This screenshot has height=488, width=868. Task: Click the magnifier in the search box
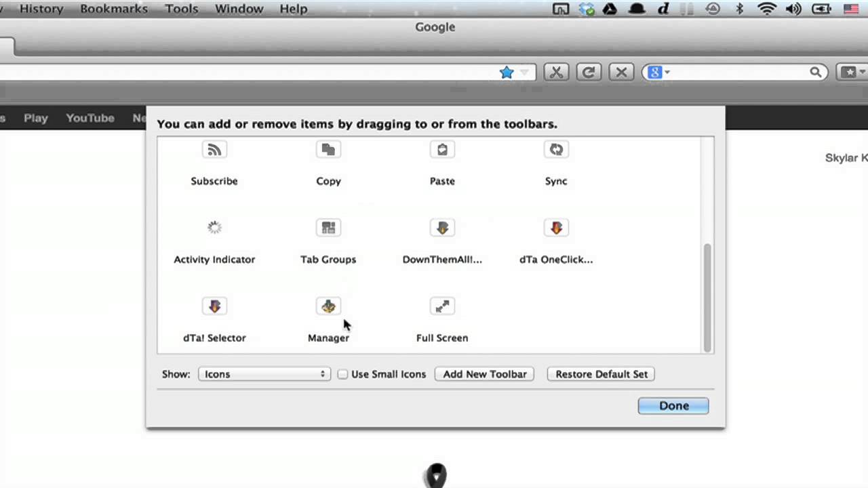coord(816,73)
